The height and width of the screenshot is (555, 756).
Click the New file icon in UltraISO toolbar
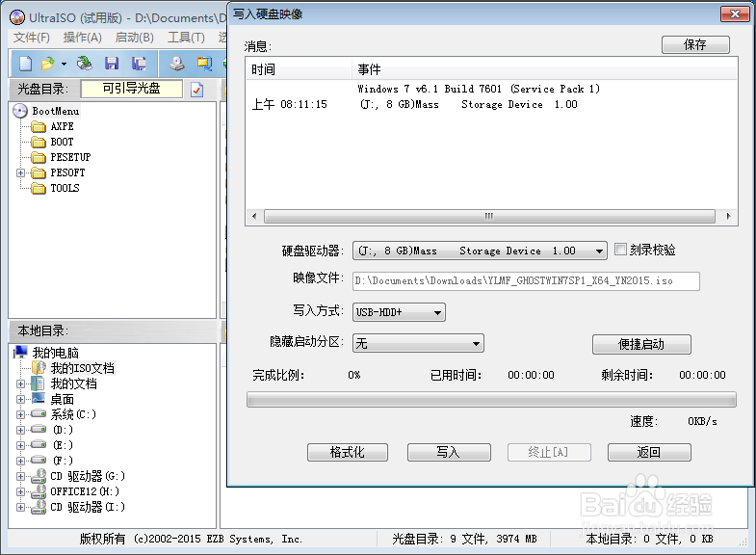pyautogui.click(x=26, y=64)
